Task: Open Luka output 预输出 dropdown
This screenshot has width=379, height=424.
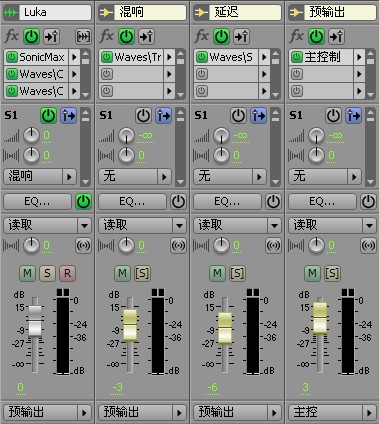Action: point(47,413)
